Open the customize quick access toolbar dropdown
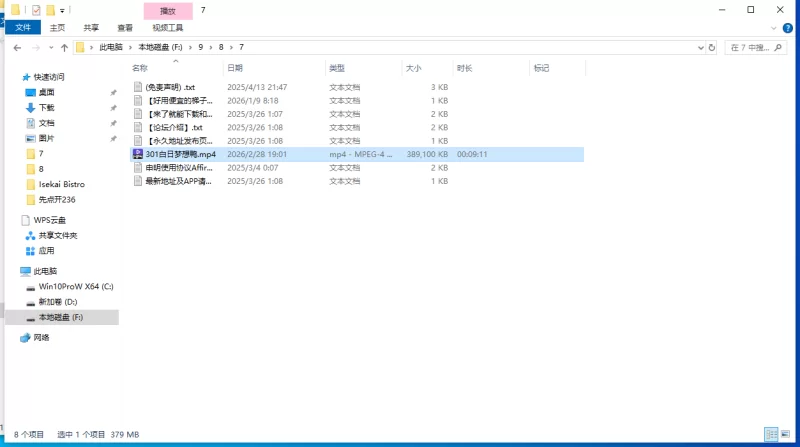This screenshot has height=447, width=800. coord(62,10)
